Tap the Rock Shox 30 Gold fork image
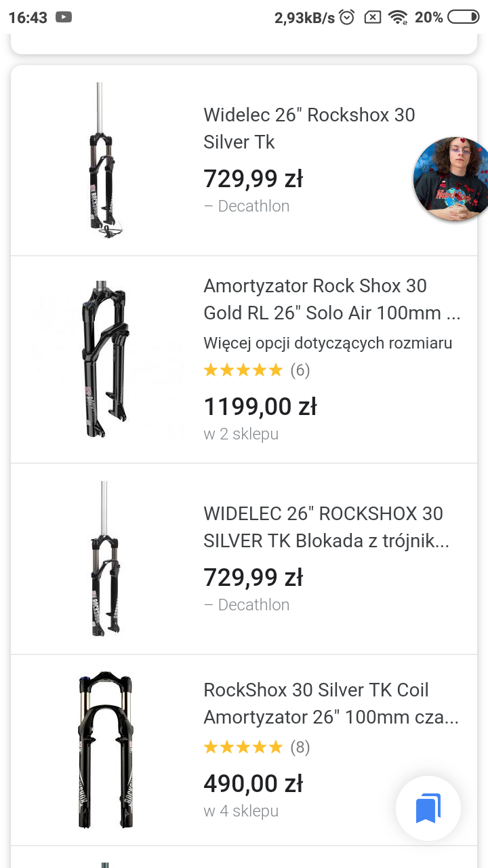 104,359
